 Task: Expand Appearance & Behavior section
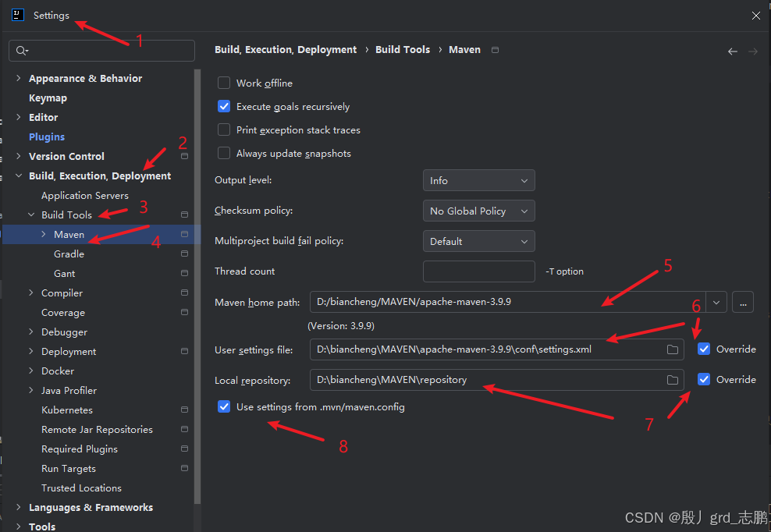coord(18,78)
